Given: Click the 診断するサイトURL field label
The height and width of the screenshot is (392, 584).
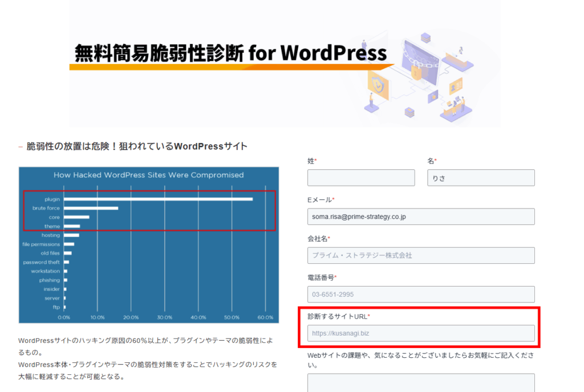Looking at the screenshot, I should pos(339,316).
